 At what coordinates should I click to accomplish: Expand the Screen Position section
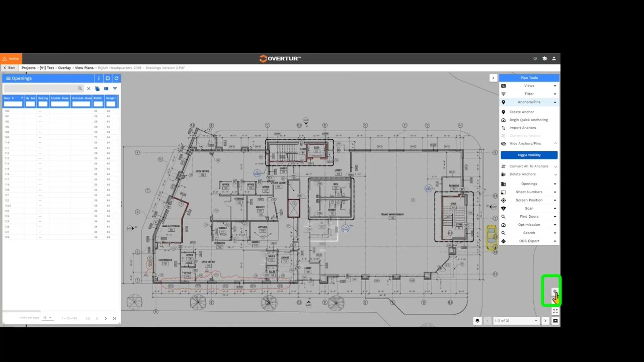click(x=529, y=200)
